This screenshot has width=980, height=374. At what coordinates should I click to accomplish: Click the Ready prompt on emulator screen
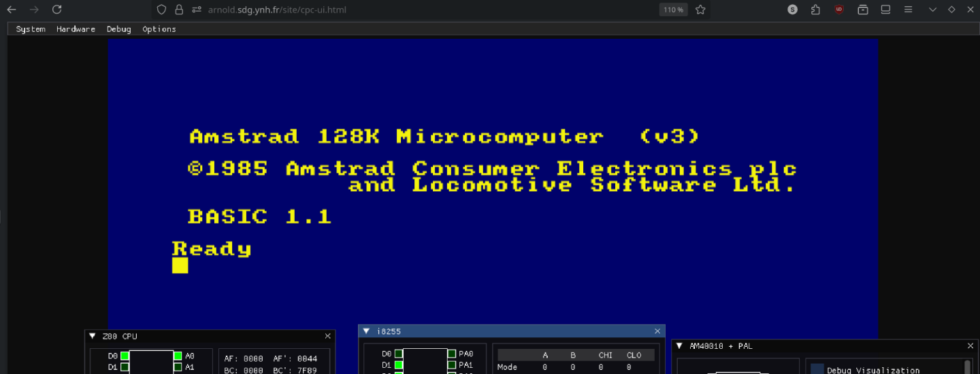[212, 249]
